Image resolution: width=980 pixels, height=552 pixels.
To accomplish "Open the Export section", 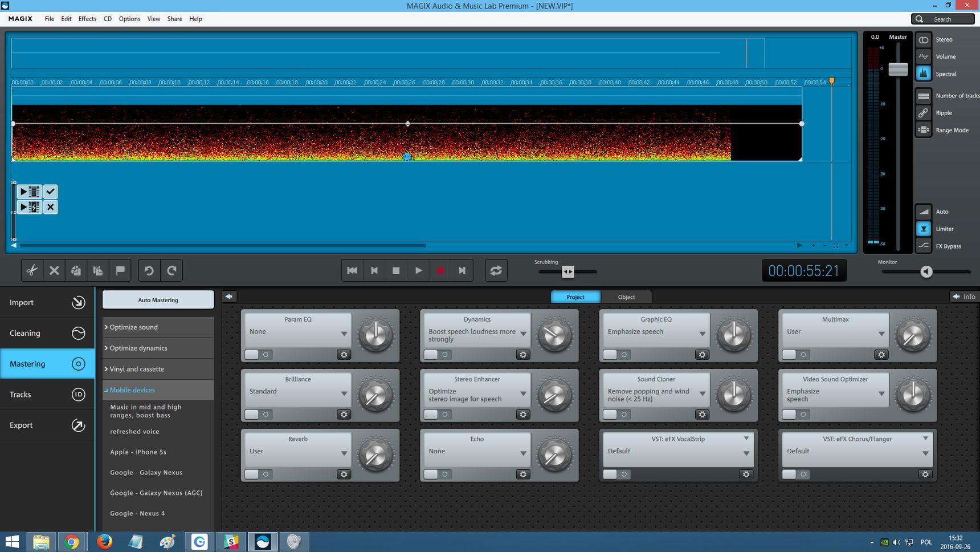I will 47,425.
